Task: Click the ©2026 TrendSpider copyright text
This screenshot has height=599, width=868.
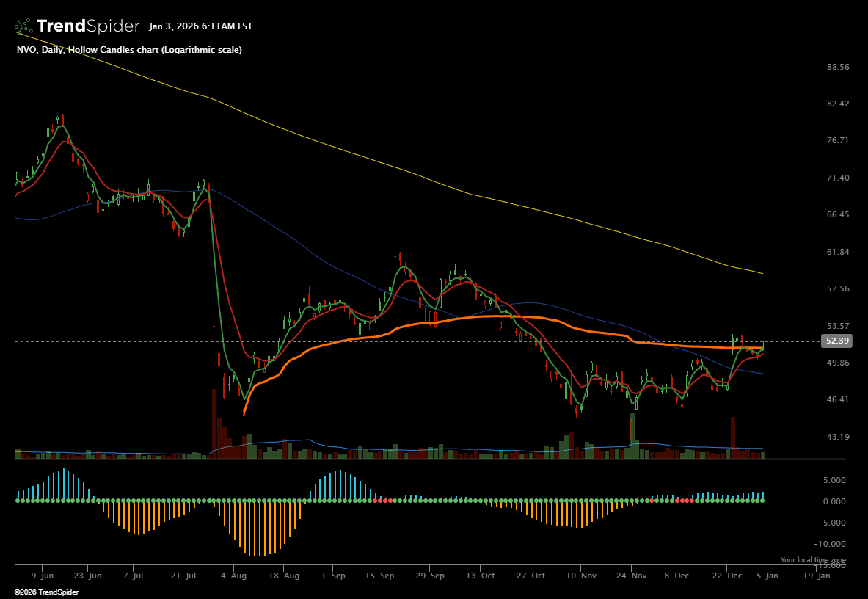Action: click(x=46, y=592)
